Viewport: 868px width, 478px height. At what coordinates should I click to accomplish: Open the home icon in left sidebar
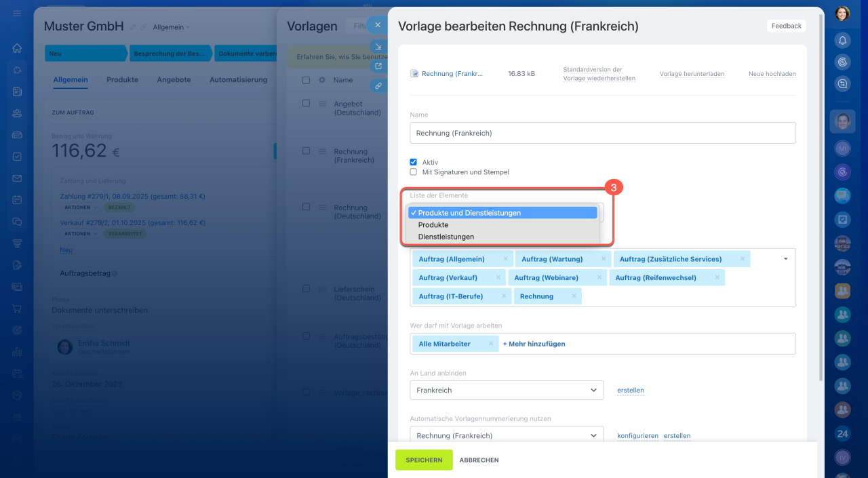(x=17, y=48)
